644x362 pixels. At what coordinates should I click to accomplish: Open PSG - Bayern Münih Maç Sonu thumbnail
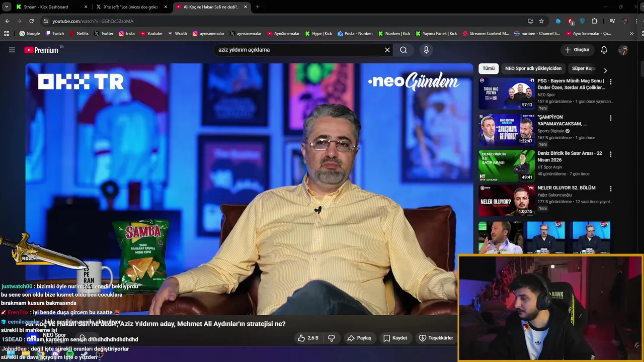pos(507,93)
